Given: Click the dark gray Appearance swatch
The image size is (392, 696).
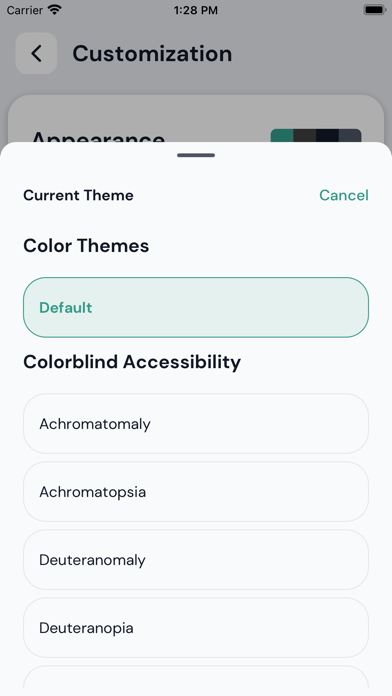Looking at the screenshot, I should (x=305, y=135).
